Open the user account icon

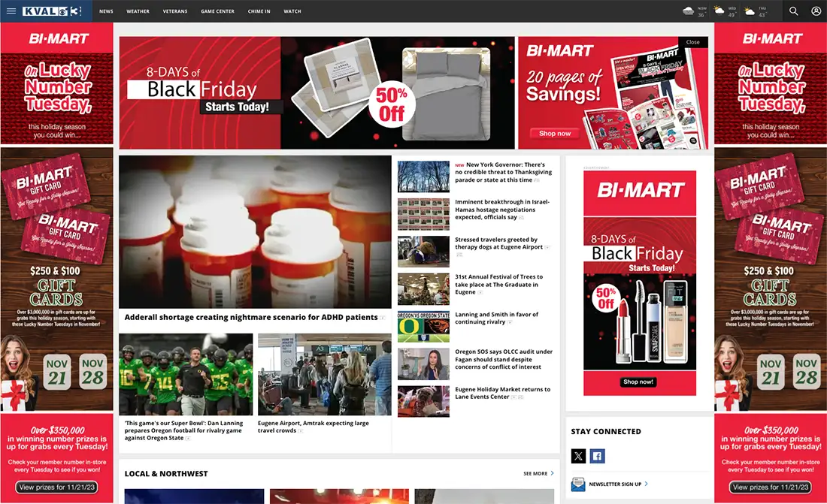click(816, 11)
